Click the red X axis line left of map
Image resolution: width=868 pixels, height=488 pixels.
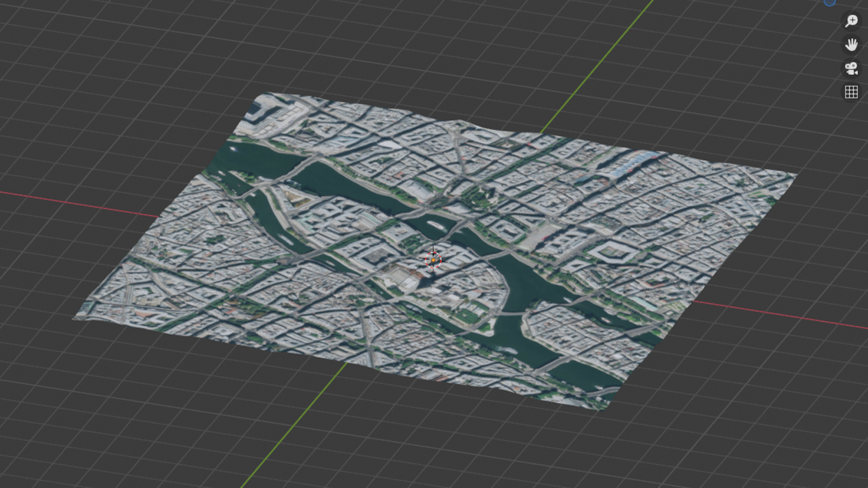[76, 203]
